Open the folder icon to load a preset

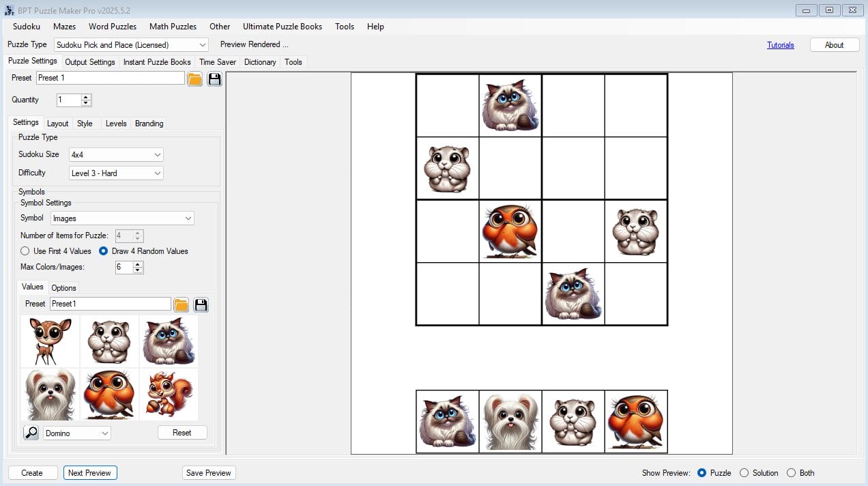(x=194, y=78)
